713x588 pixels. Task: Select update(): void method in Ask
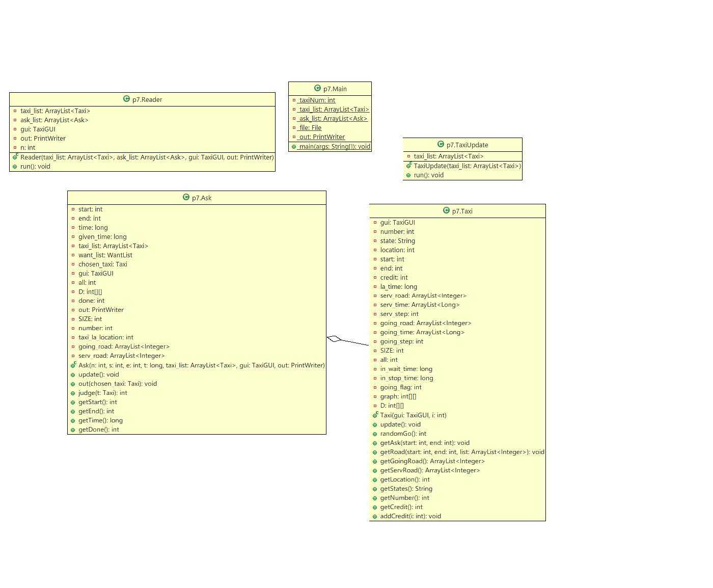click(99, 375)
